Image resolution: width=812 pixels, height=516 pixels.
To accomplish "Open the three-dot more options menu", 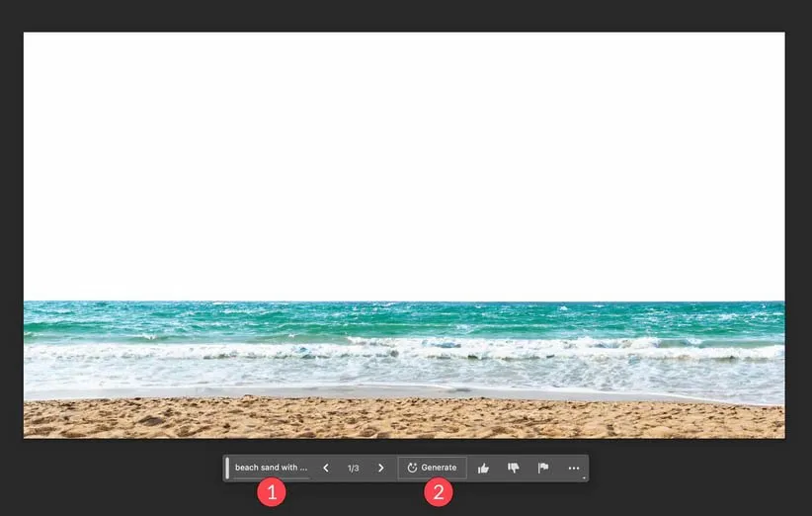I will coord(573,468).
